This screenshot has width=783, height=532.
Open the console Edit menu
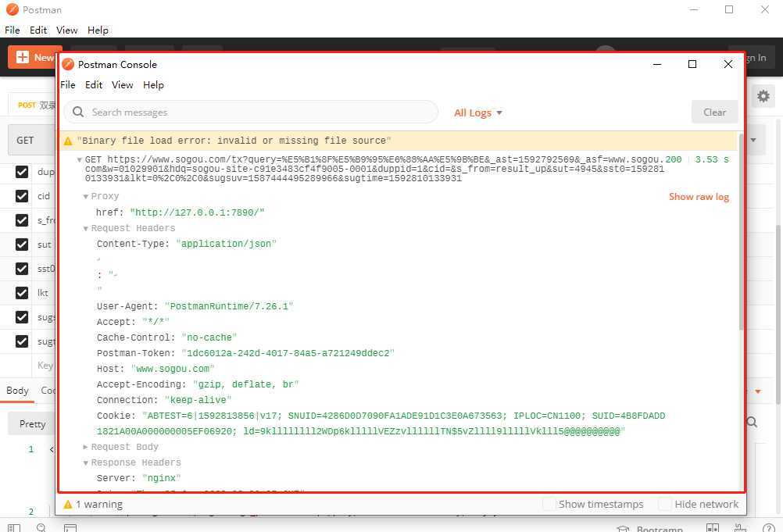[x=94, y=85]
